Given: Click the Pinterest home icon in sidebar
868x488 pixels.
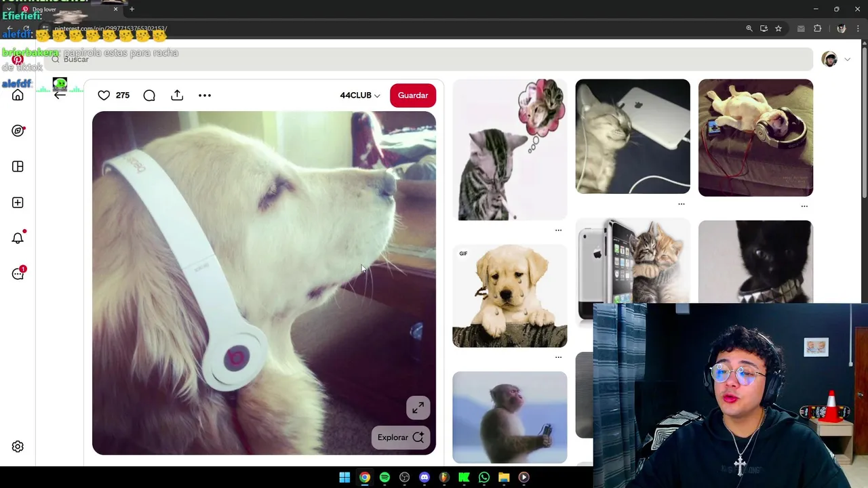Looking at the screenshot, I should pos(18,95).
